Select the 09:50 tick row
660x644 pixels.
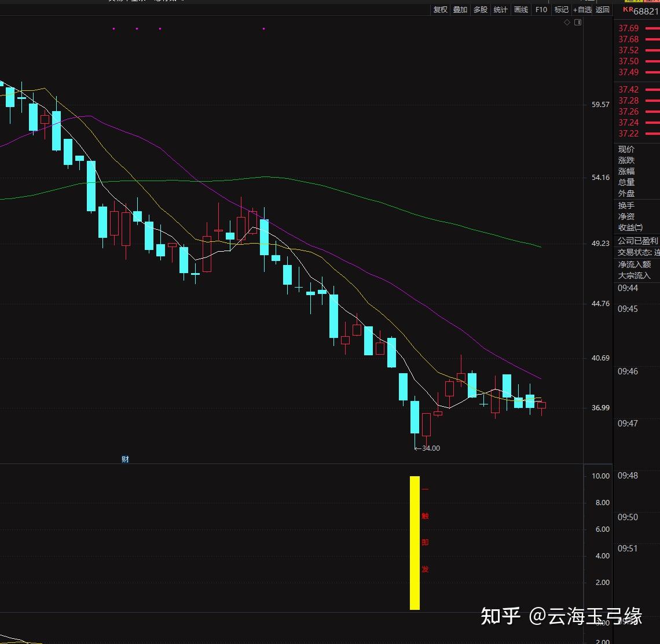628,517
